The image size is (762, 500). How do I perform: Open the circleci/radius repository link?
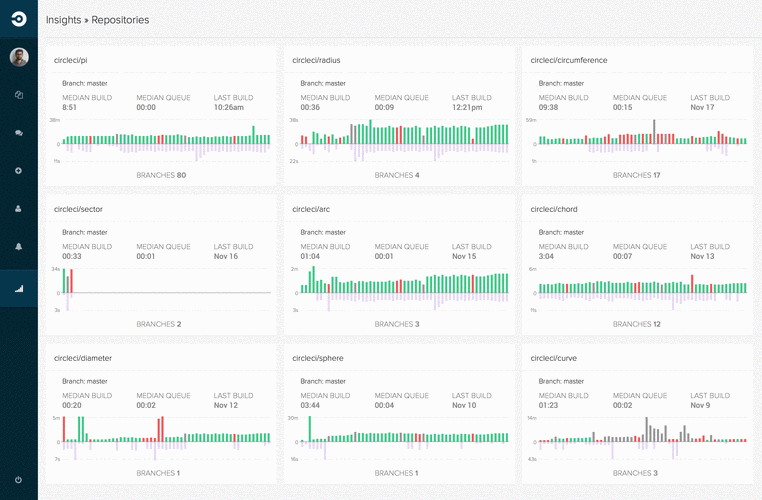pos(314,60)
